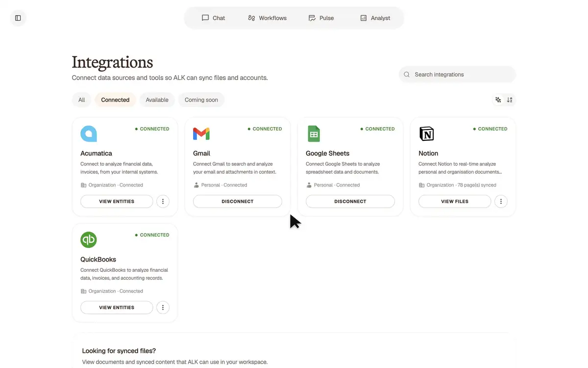Viewport: 588px width, 368px height.
Task: Open the Chat tab
Action: click(x=213, y=18)
